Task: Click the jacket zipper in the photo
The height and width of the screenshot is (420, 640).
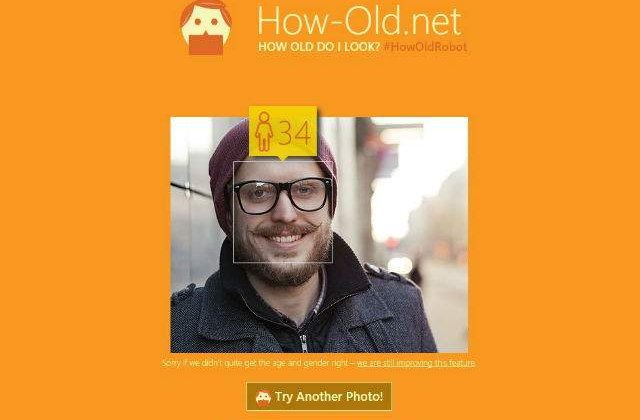Action: point(304,343)
